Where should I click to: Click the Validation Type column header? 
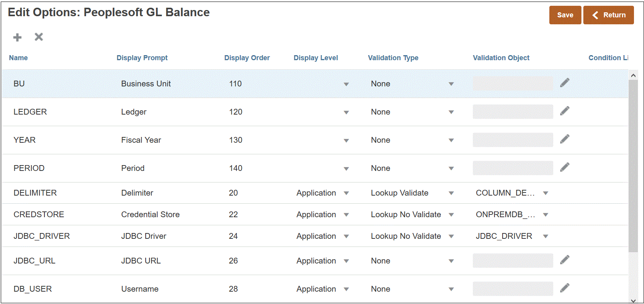tap(393, 58)
